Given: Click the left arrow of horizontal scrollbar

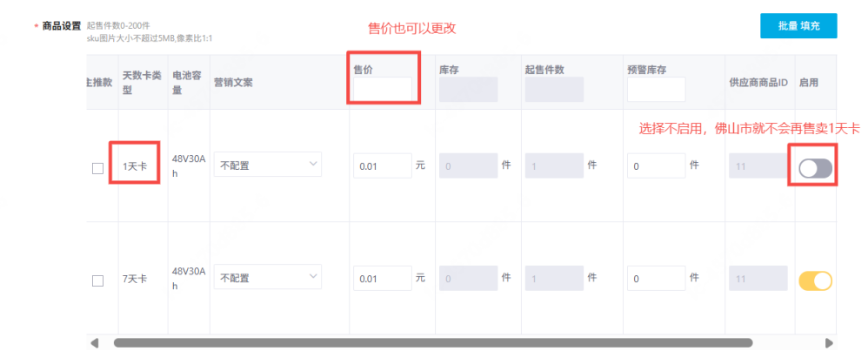Looking at the screenshot, I should (95, 342).
